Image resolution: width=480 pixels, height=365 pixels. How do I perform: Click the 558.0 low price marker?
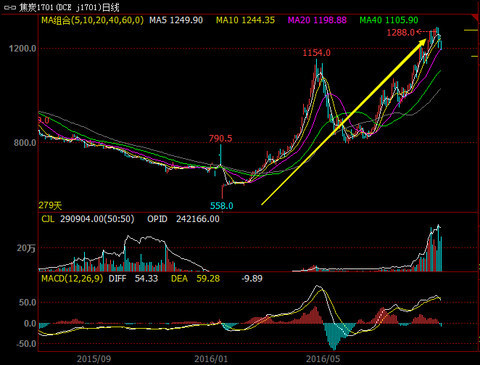(221, 206)
